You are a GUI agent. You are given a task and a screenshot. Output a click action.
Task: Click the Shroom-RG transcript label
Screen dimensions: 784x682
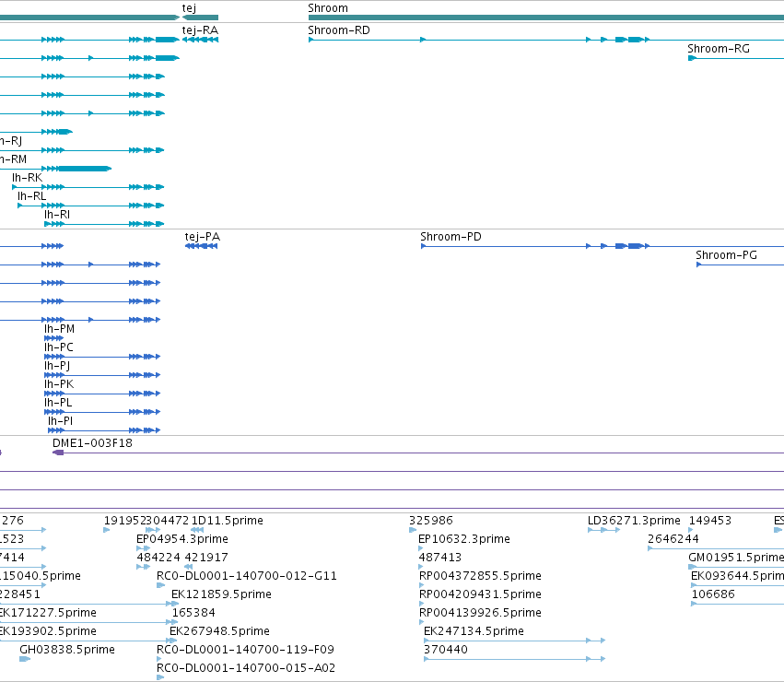point(719,49)
